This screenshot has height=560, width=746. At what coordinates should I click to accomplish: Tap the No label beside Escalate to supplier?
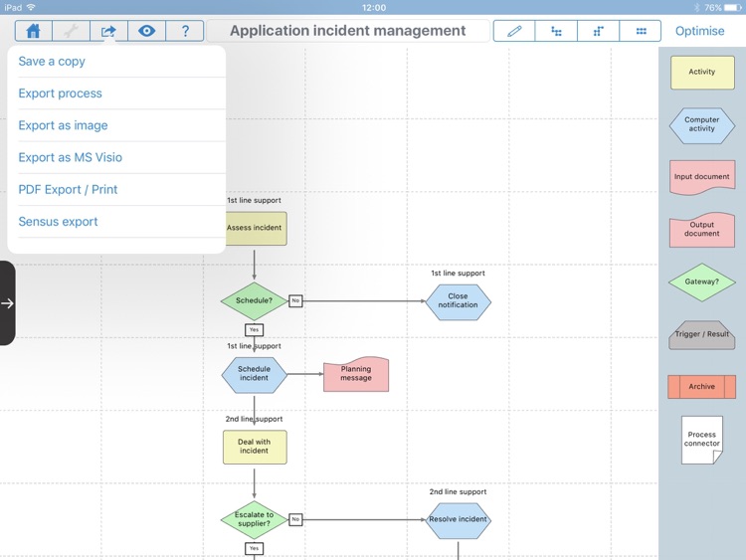click(x=295, y=519)
